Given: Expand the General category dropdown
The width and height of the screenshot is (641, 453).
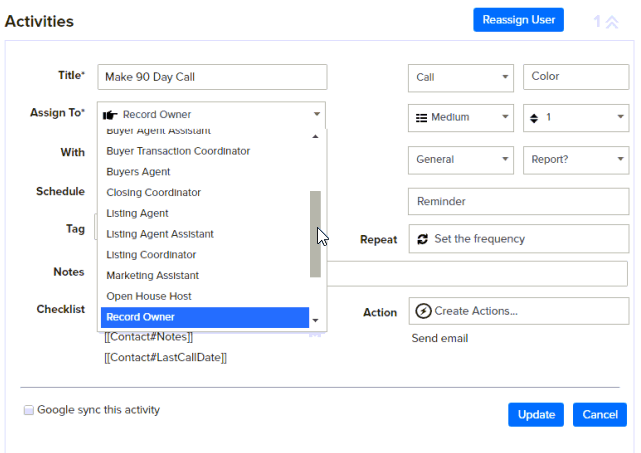Looking at the screenshot, I should point(460,159).
